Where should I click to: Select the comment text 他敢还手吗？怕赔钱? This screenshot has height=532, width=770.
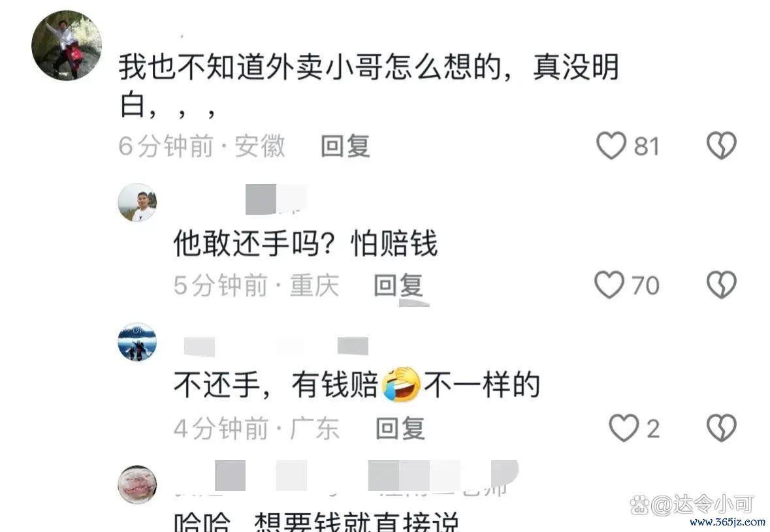(305, 243)
